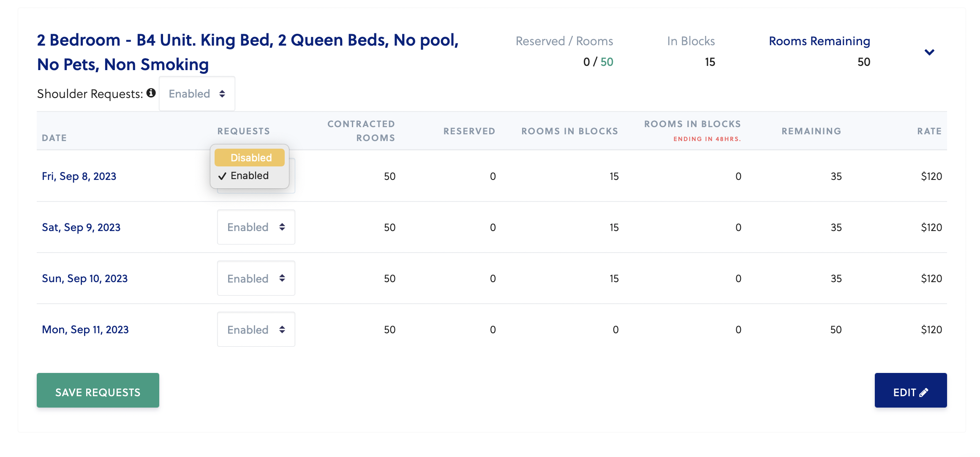Image resolution: width=980 pixels, height=457 pixels.
Task: Collapse the room type chevron arrow
Action: (x=929, y=52)
